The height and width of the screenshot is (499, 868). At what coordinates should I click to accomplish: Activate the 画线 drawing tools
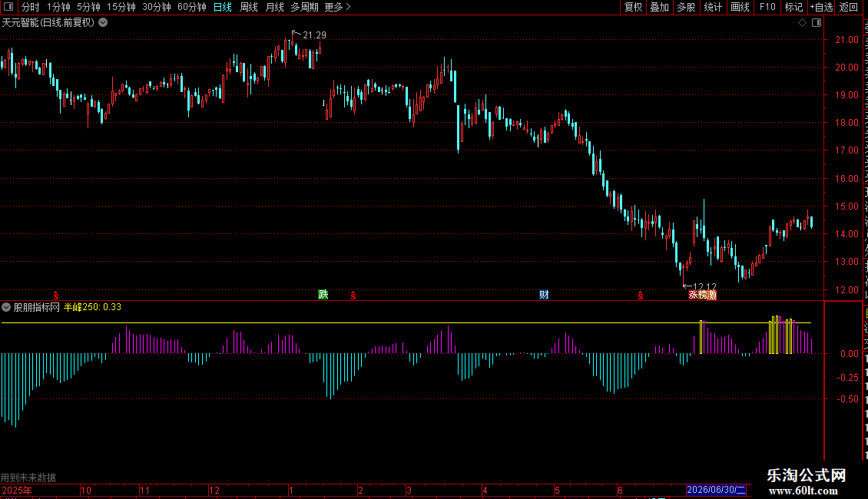[x=740, y=7]
